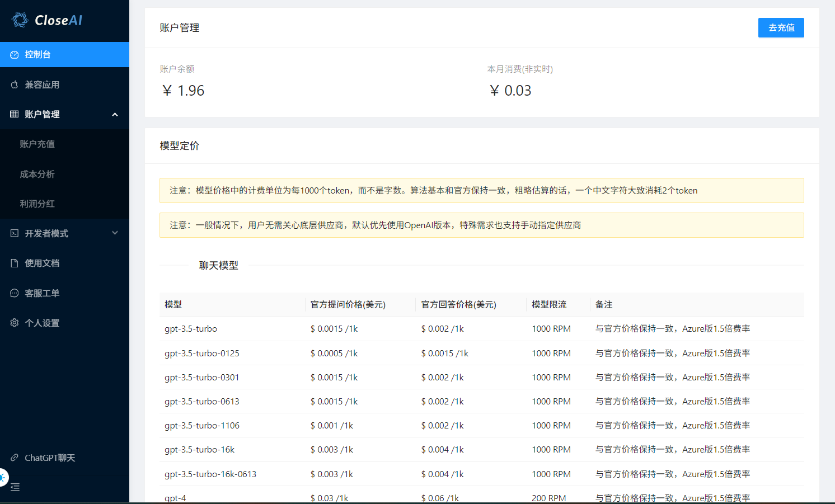Click the 使用文档 file icon
The image size is (835, 504).
(x=15, y=263)
